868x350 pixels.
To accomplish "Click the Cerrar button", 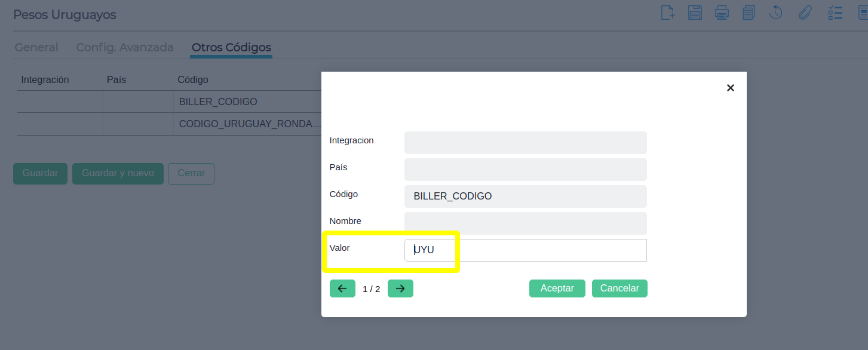I will [x=191, y=173].
